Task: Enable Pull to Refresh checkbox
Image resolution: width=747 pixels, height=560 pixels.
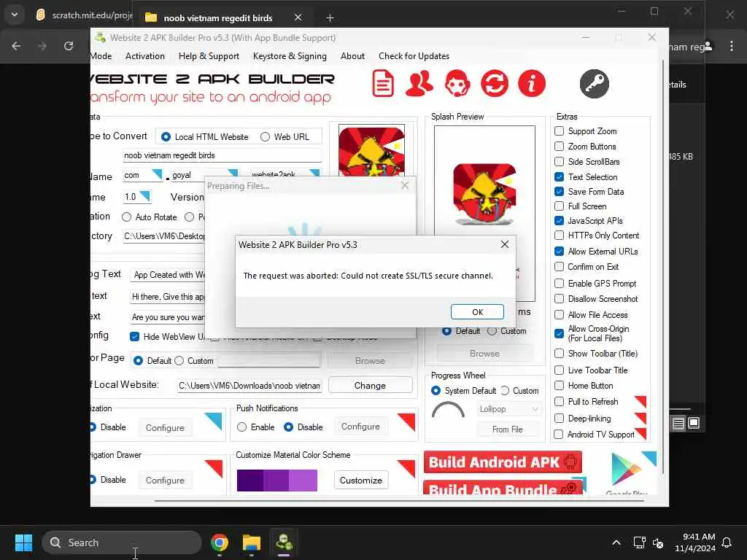Action: pos(560,402)
